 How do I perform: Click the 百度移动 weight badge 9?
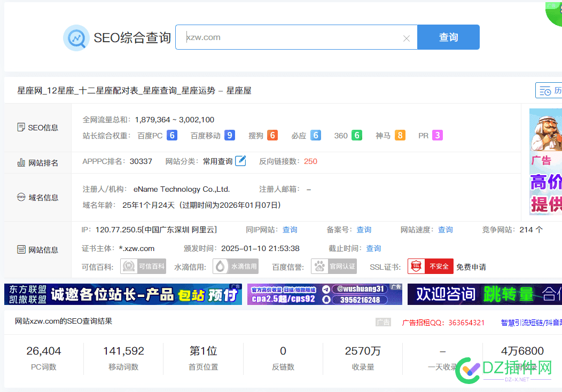230,136
